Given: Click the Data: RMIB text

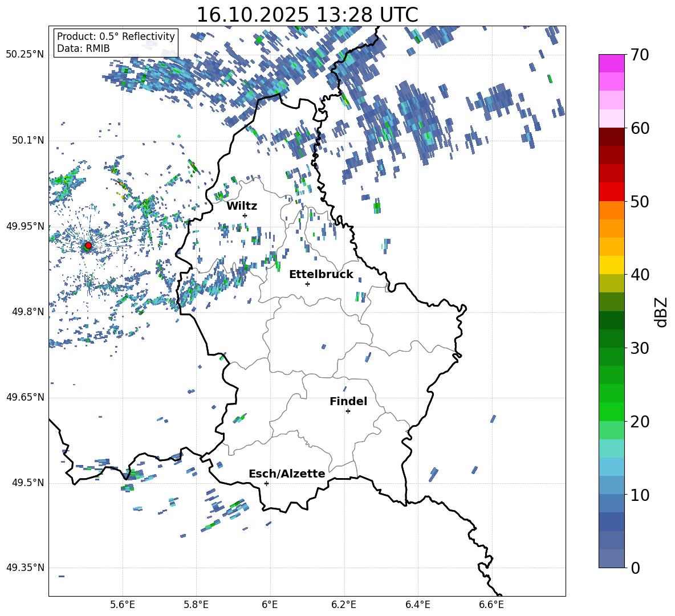Looking at the screenshot, I should [x=83, y=48].
